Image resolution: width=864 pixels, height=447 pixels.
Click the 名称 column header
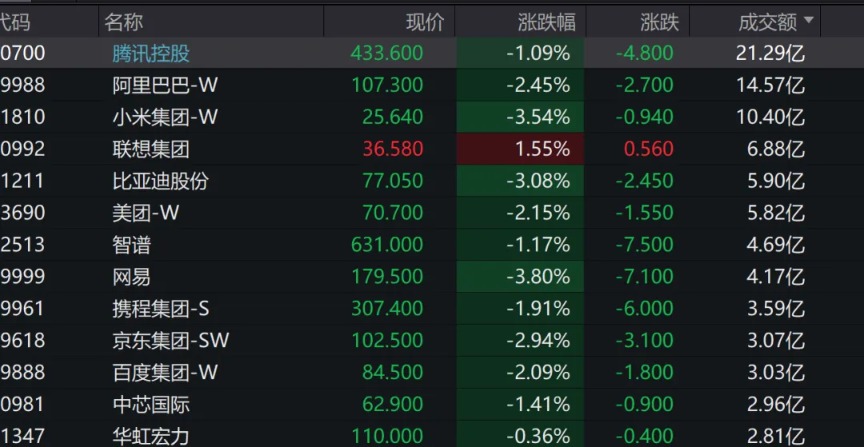click(123, 23)
